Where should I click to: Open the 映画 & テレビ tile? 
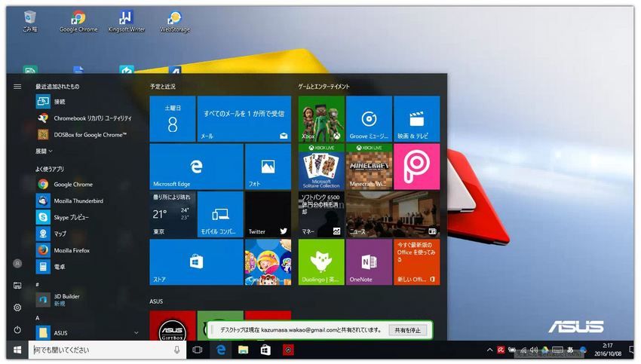(416, 119)
